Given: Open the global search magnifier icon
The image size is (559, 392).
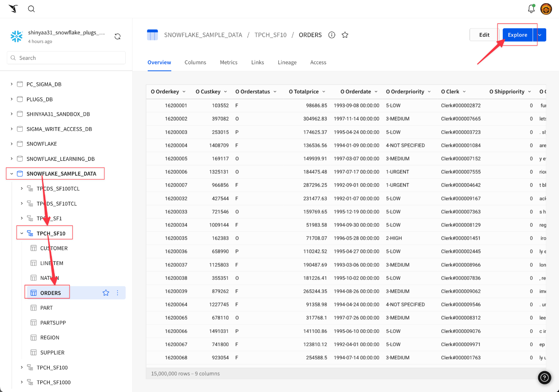Looking at the screenshot, I should pyautogui.click(x=31, y=9).
